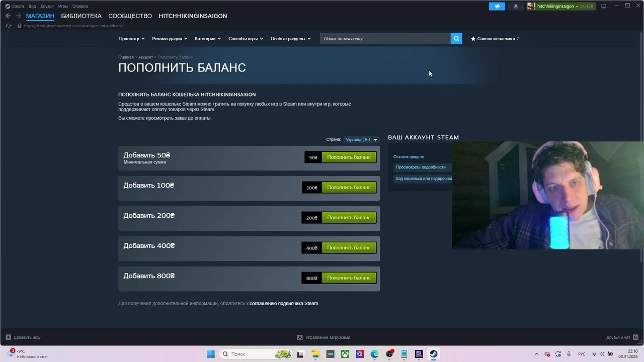Click the Управление загрузками label
The width and height of the screenshot is (644, 362).
point(328,337)
